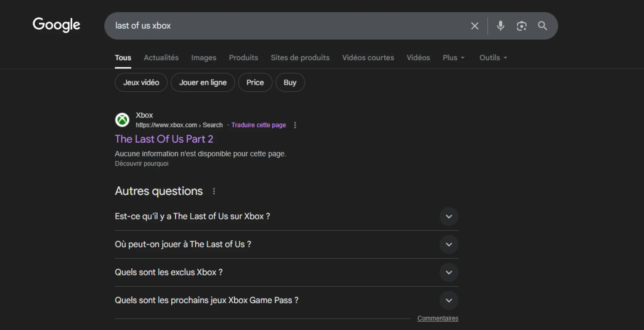Viewport: 644px width, 330px height.
Task: Expand "Quels sont les exclus Xbox" question
Action: (449, 272)
